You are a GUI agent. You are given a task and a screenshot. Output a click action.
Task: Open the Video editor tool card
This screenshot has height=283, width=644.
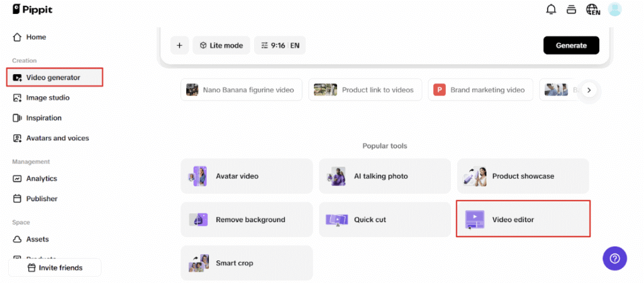(523, 219)
